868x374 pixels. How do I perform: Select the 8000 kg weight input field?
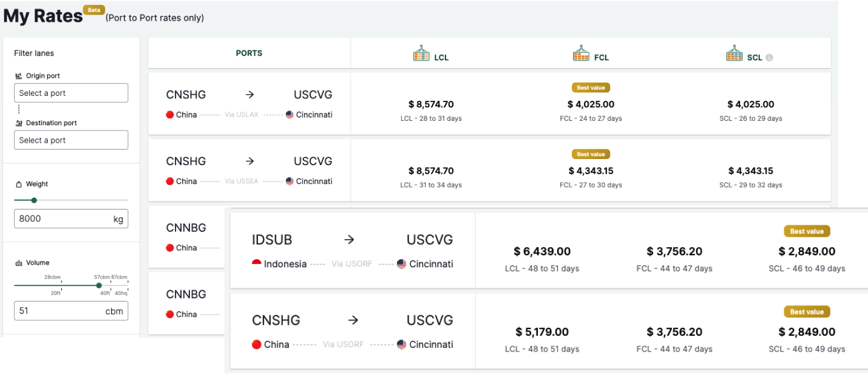(x=71, y=218)
